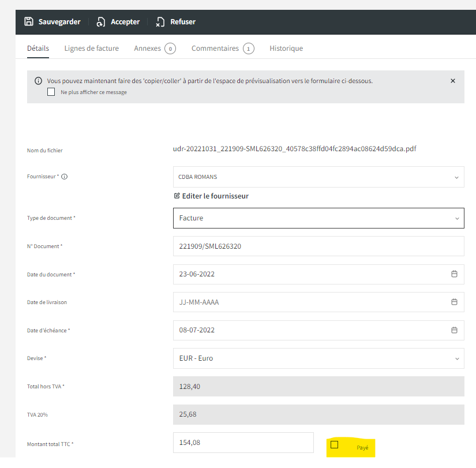Screen dimensions: 476x468
Task: Click the Refuser button label
Action: coord(183,22)
